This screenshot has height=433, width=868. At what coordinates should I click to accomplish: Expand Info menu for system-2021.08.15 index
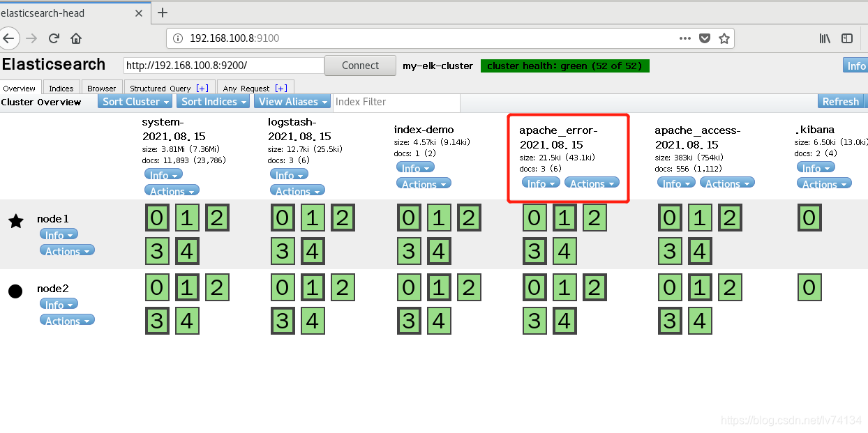pos(163,175)
